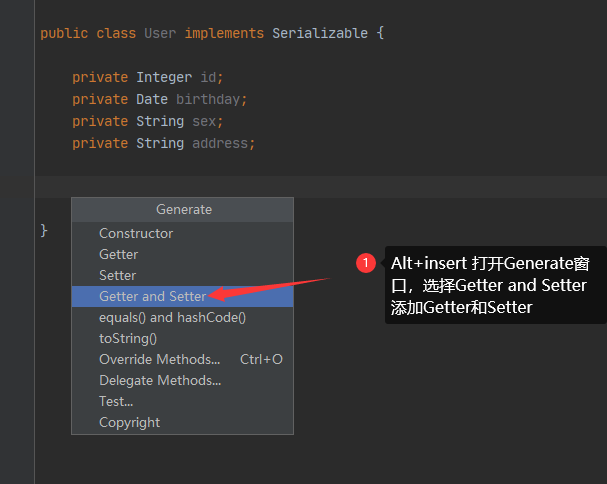Viewport: 607px width, 484px height.
Task: Click the Generate popup title bar
Action: (183, 209)
